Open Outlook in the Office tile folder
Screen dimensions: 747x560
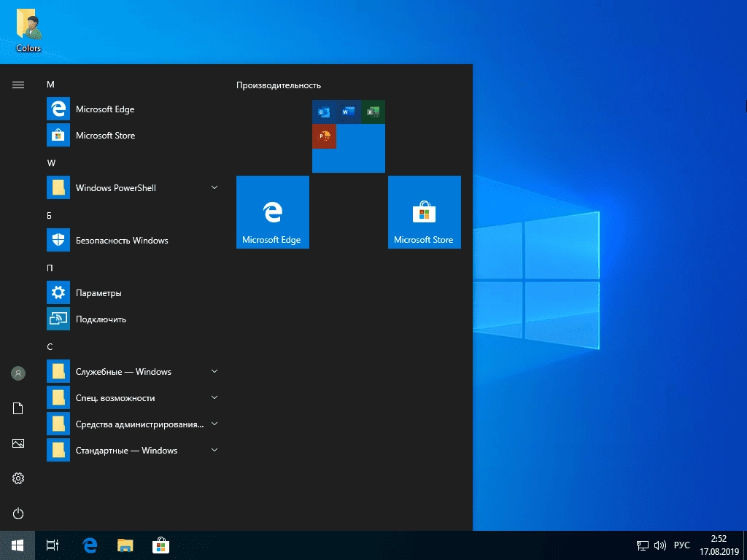click(x=324, y=112)
